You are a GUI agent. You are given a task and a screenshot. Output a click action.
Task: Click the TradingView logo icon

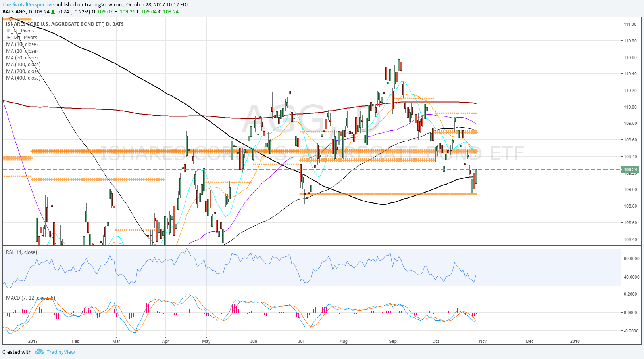tap(39, 352)
